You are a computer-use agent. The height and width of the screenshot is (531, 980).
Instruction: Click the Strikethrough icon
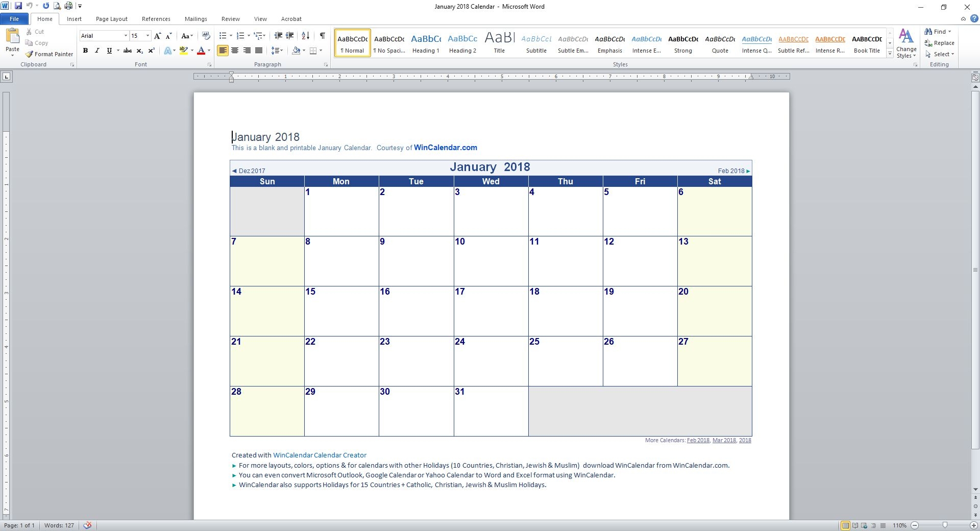128,51
